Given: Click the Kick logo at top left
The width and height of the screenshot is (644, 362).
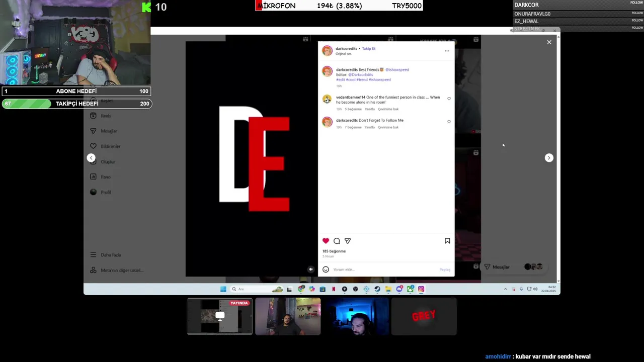Looking at the screenshot, I should 146,7.
